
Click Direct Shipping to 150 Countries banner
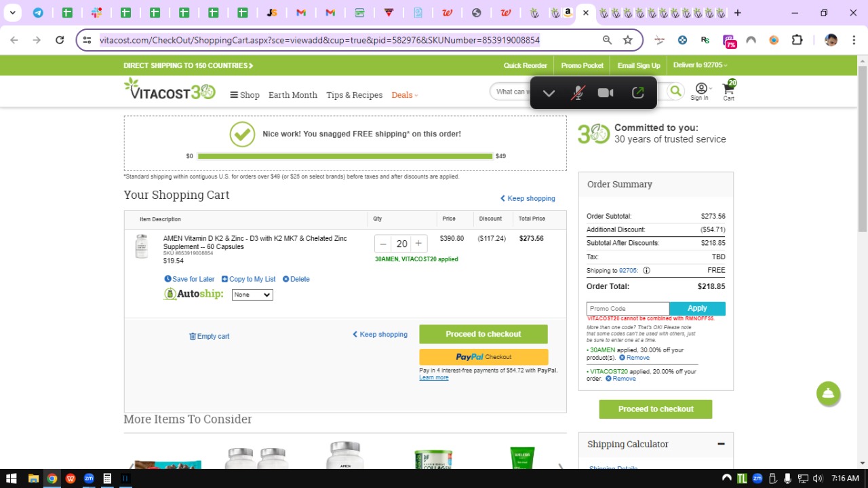click(189, 65)
